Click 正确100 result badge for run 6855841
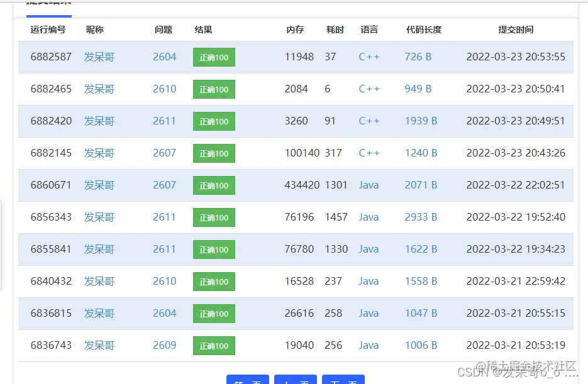The image size is (588, 384). click(214, 250)
